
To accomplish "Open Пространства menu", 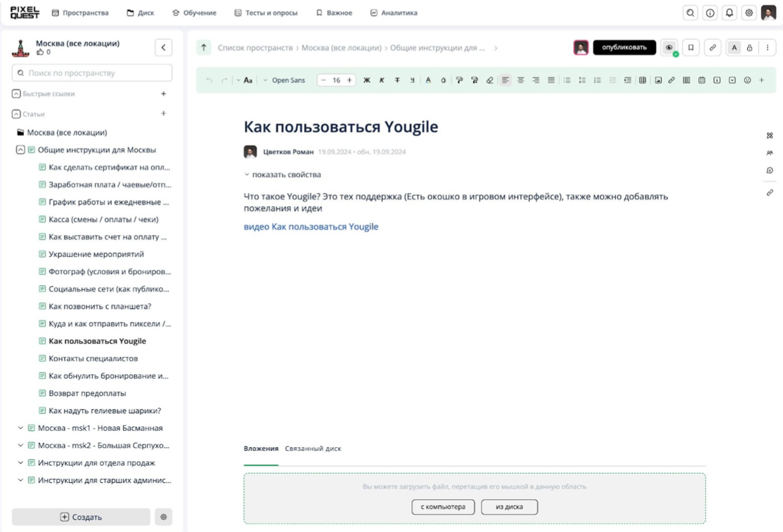I will point(80,13).
